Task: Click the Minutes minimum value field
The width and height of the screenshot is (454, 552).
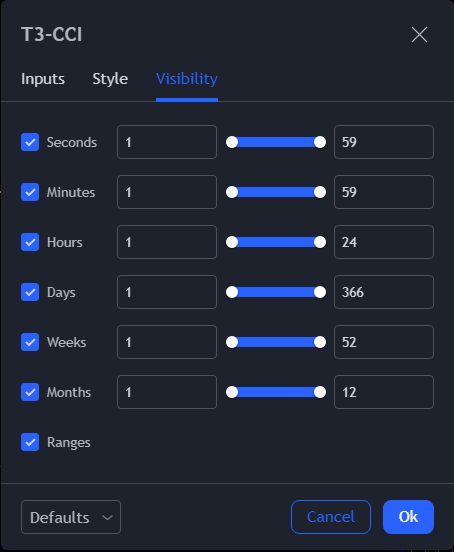Action: [167, 192]
